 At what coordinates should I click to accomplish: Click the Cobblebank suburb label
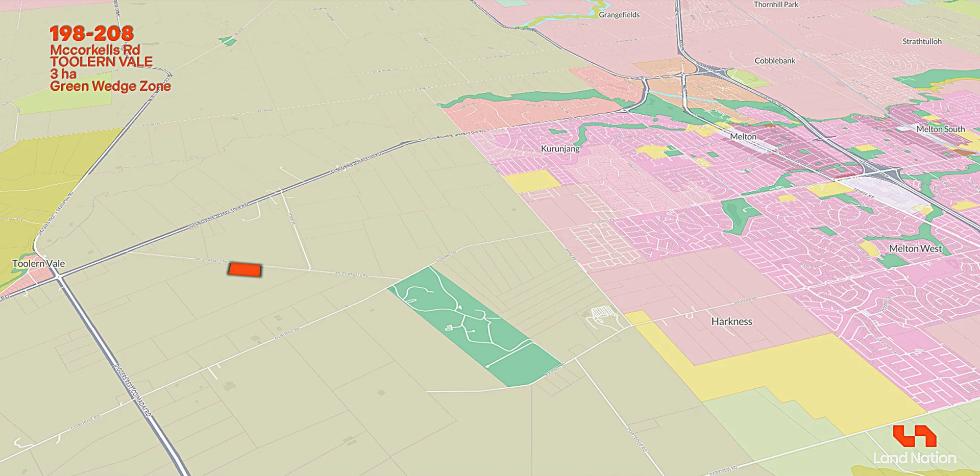pos(775,60)
